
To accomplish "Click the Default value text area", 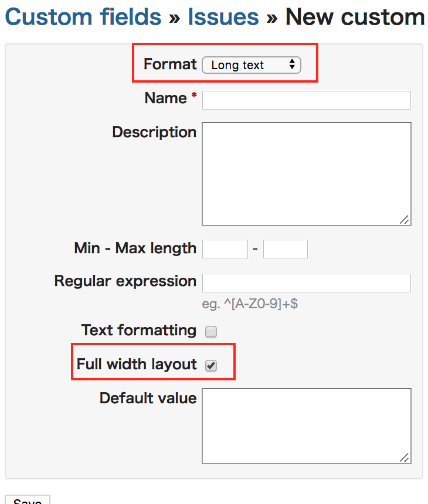I will (307, 426).
